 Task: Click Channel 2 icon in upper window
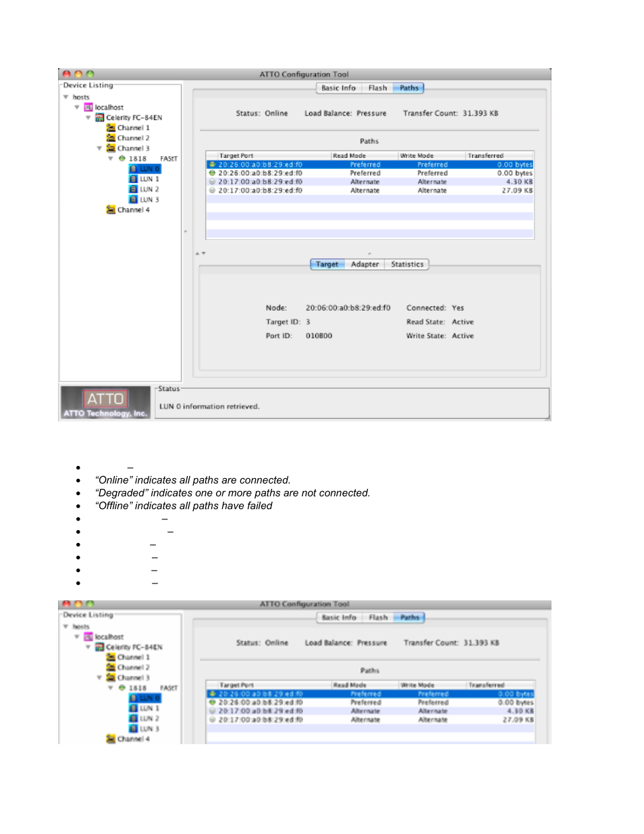coord(111,138)
